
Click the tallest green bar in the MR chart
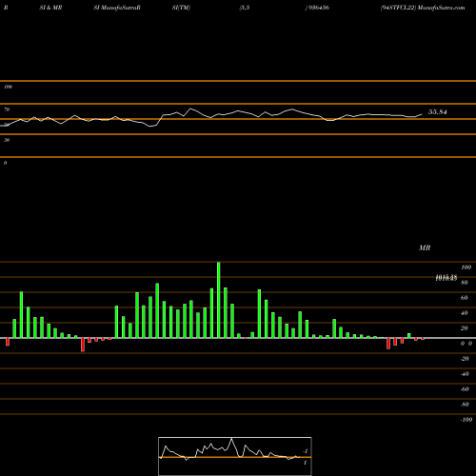pos(219,300)
